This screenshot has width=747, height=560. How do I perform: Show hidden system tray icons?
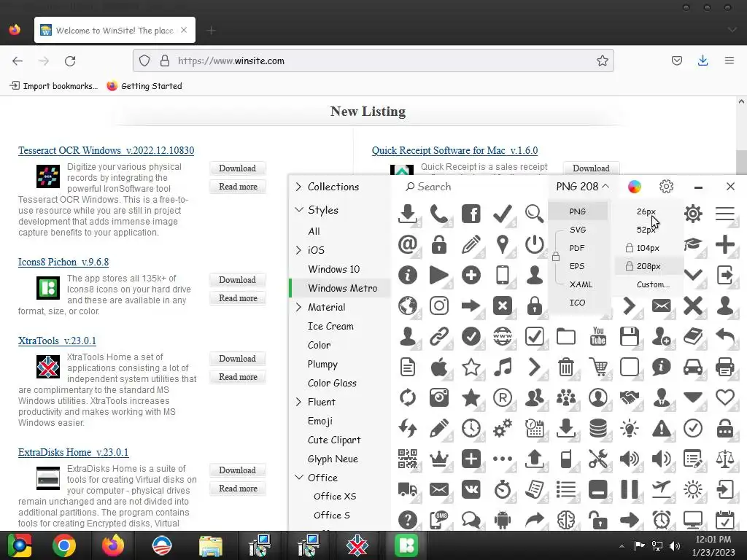(622, 546)
